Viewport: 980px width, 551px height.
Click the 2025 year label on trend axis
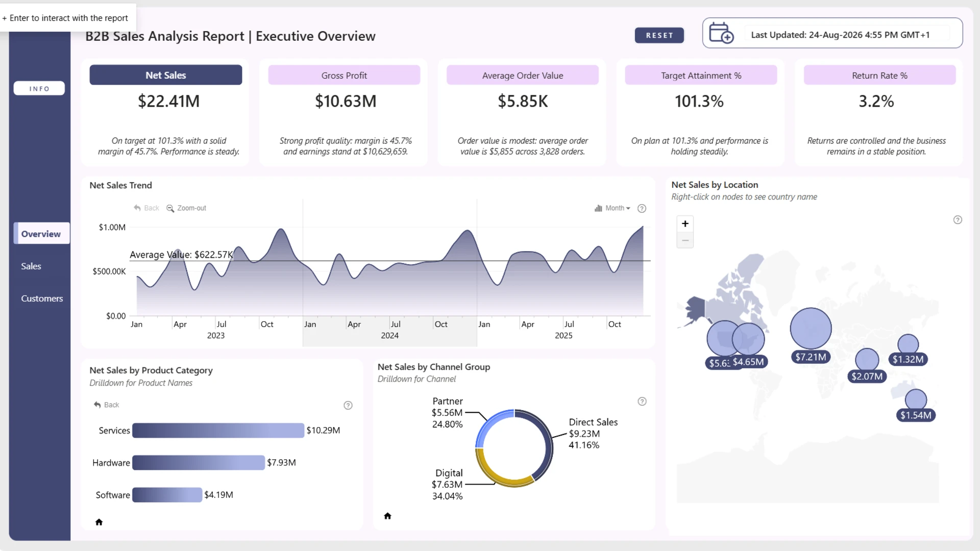click(563, 336)
